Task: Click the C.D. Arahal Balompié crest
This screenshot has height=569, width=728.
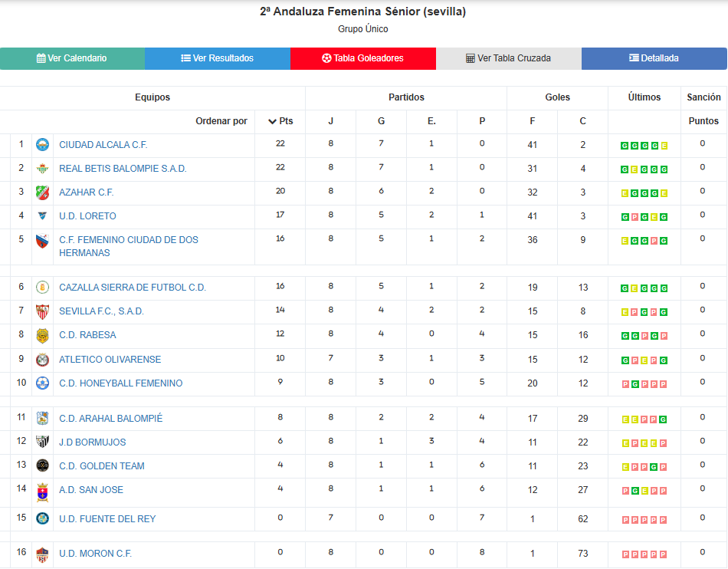Action: click(42, 419)
